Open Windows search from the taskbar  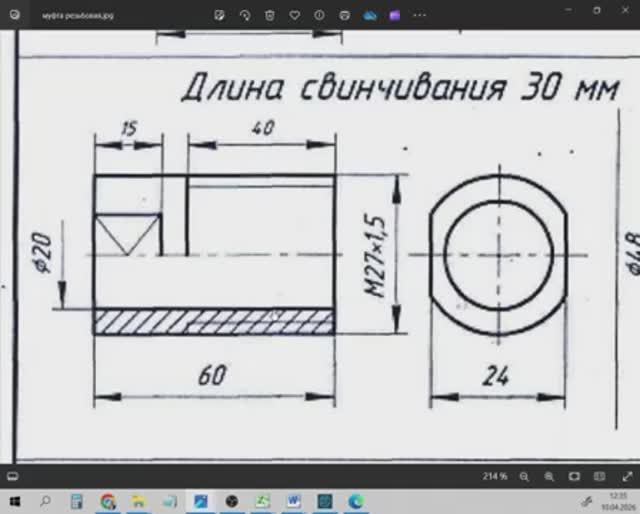pos(46,501)
